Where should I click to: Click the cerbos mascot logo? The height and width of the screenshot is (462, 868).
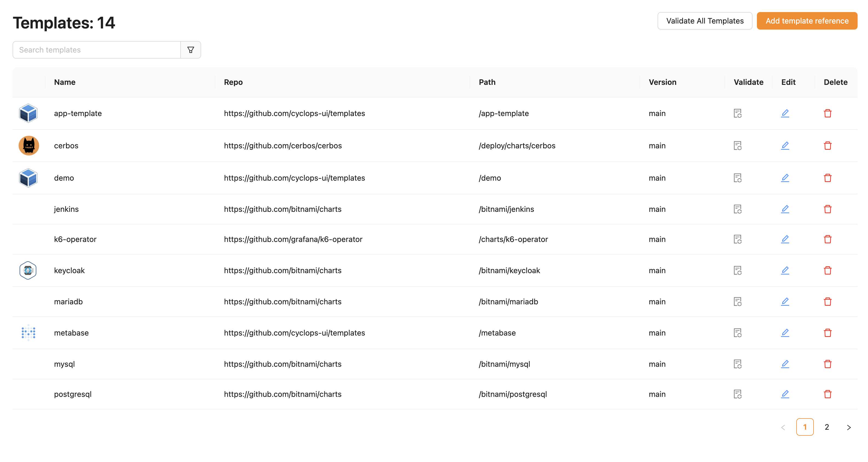click(x=29, y=146)
